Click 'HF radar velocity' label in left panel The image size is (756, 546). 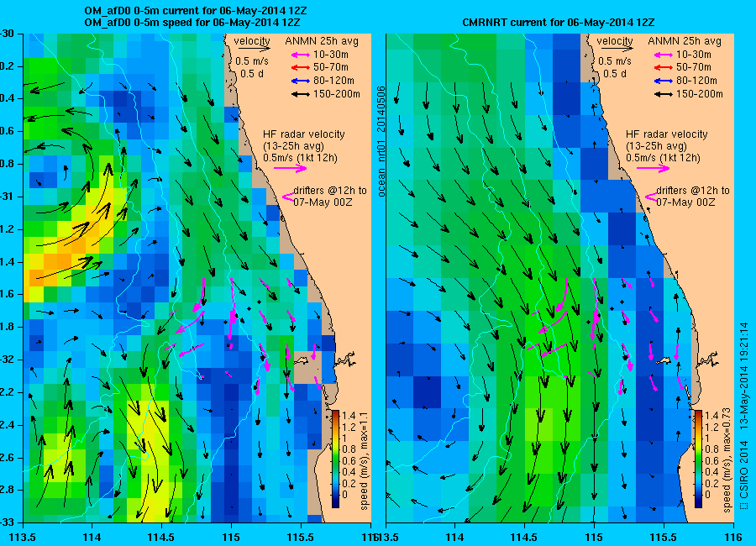[x=304, y=134]
